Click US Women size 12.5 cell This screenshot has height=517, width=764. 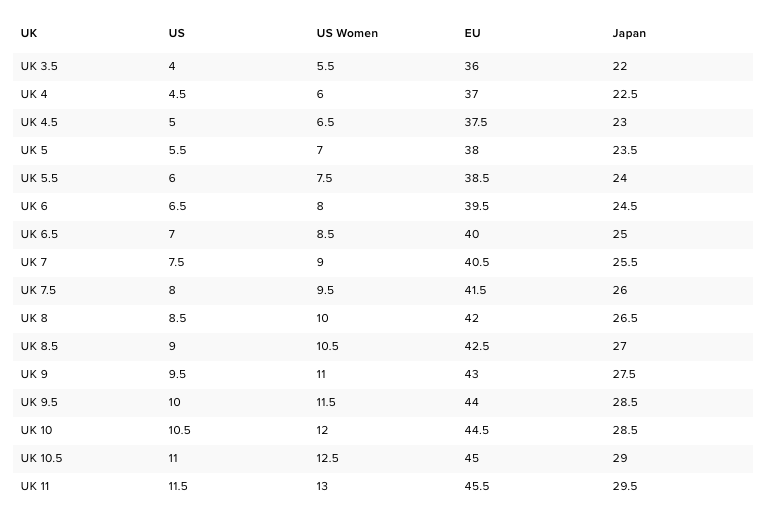coord(327,459)
